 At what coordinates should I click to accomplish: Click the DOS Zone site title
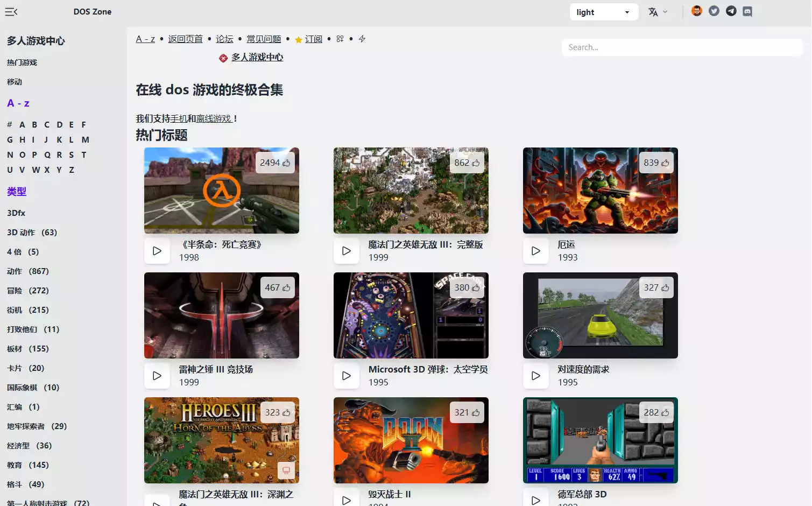pyautogui.click(x=93, y=12)
